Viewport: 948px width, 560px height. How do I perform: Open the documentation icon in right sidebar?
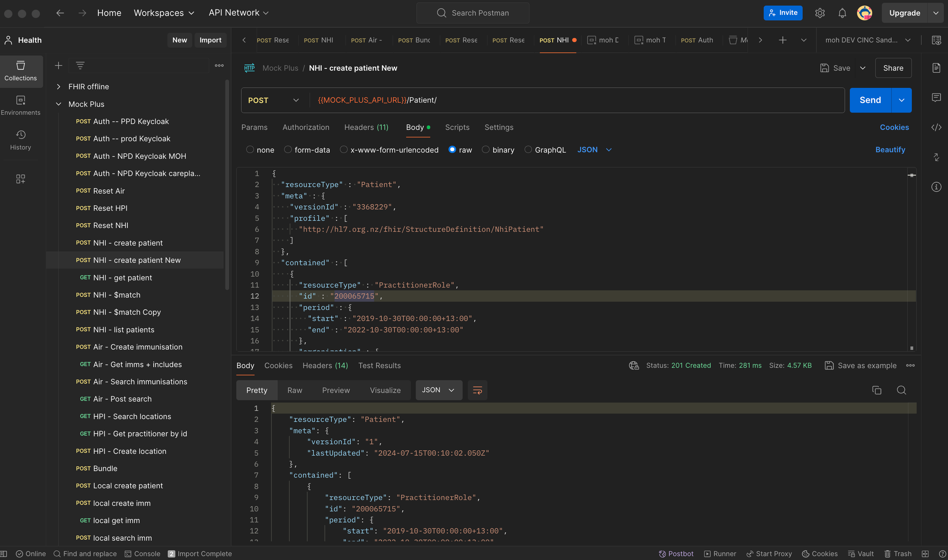pos(936,68)
